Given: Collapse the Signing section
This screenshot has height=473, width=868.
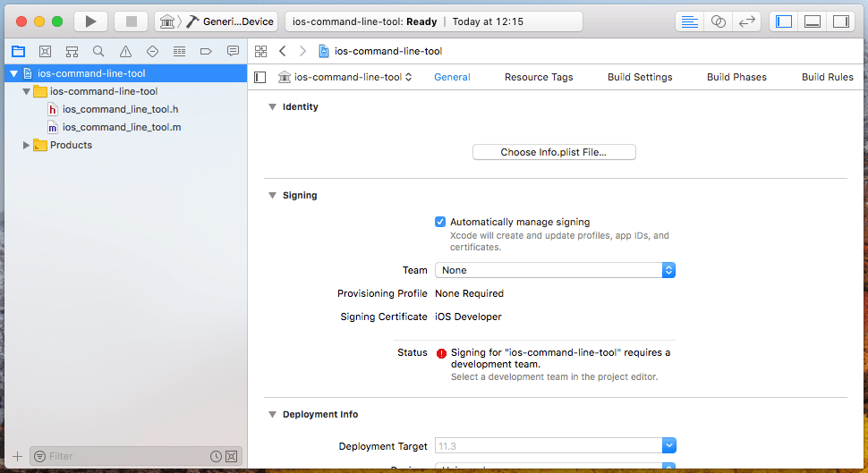Looking at the screenshot, I should tap(272, 195).
